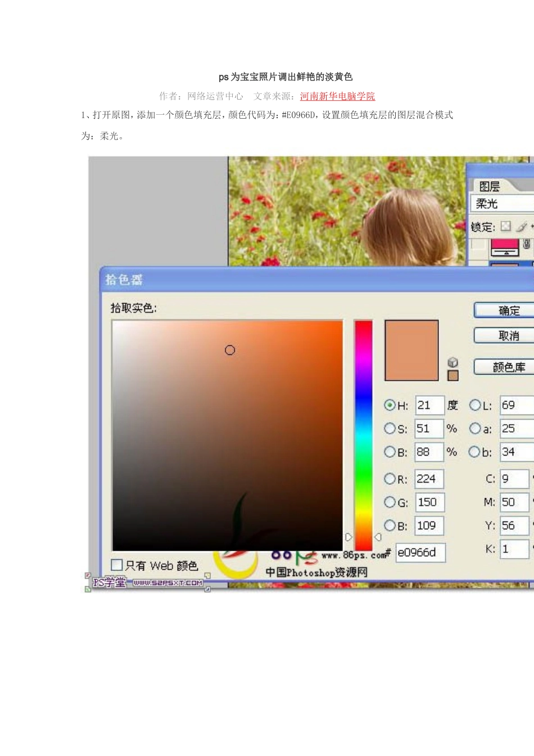
Task: Click the C field showing 9
Action: (514, 479)
